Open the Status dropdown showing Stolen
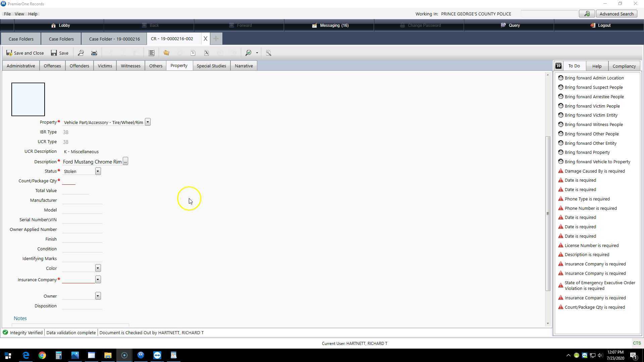 click(x=98, y=171)
